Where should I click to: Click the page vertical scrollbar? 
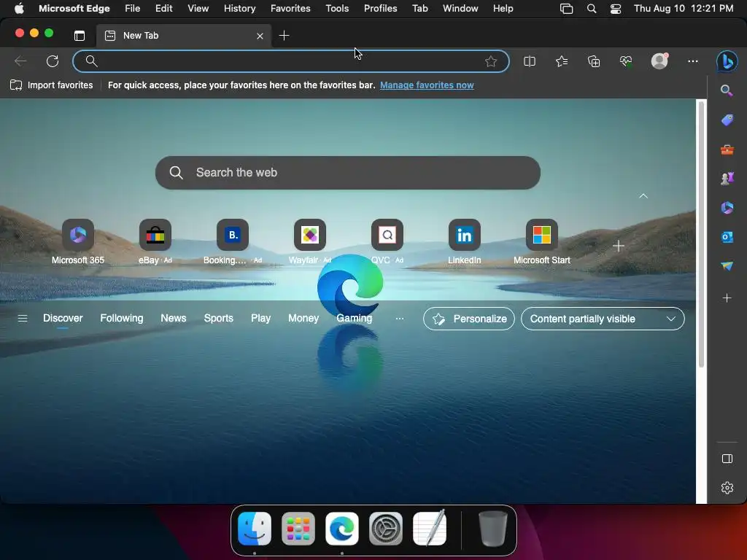click(x=701, y=234)
